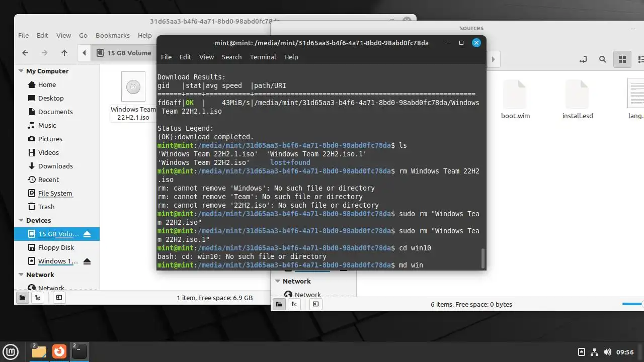Open File System in the sidebar
The height and width of the screenshot is (362, 644).
(55, 193)
